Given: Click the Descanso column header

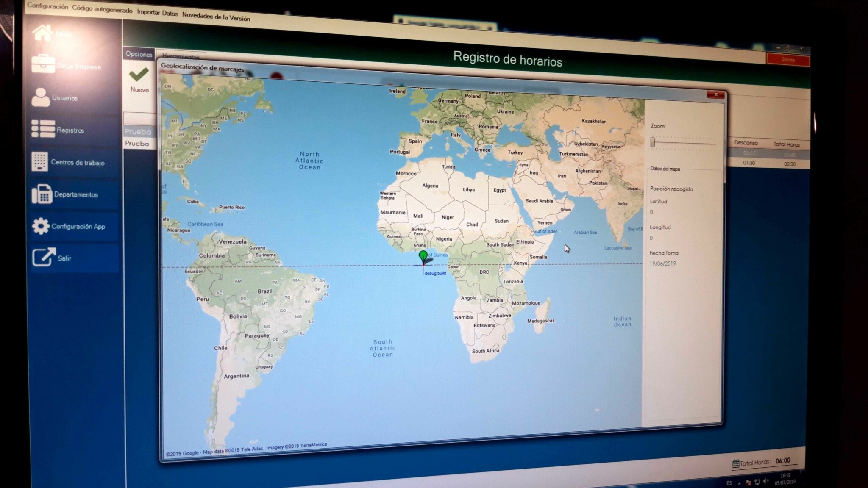Looking at the screenshot, I should [x=746, y=143].
